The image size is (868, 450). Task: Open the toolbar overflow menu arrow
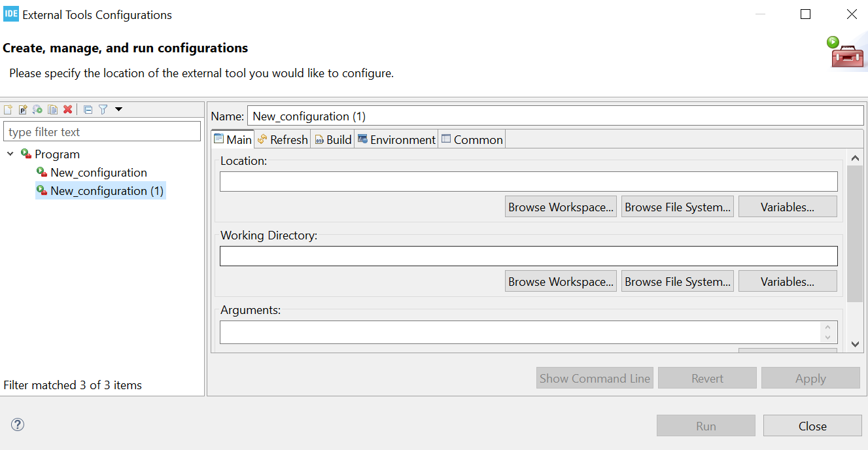pyautogui.click(x=118, y=109)
